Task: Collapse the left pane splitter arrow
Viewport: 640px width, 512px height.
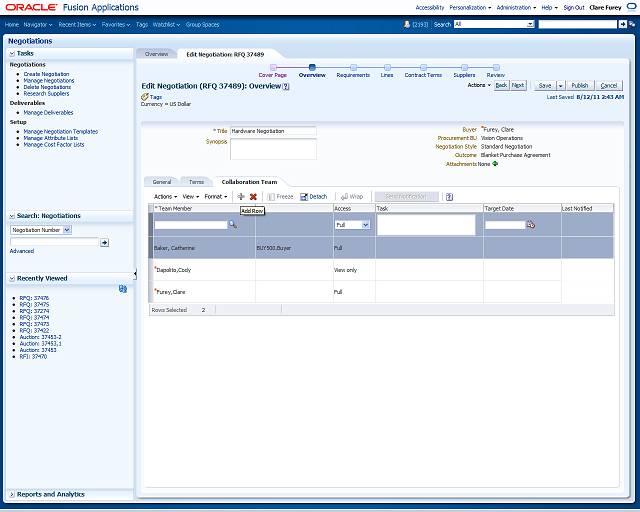Action: pyautogui.click(x=135, y=274)
